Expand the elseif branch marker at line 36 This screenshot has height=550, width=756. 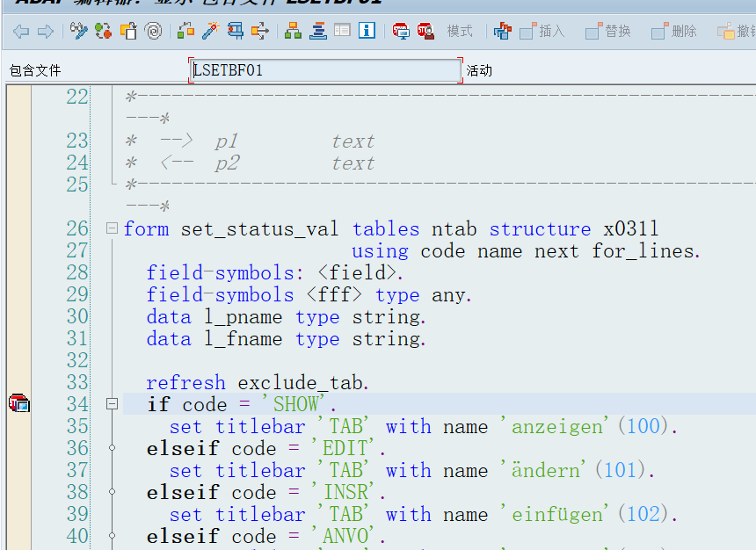(x=113, y=448)
